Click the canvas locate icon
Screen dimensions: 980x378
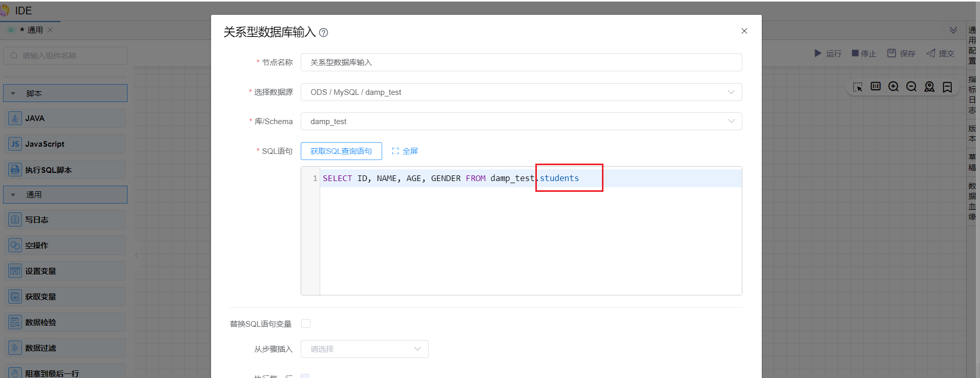tap(929, 86)
